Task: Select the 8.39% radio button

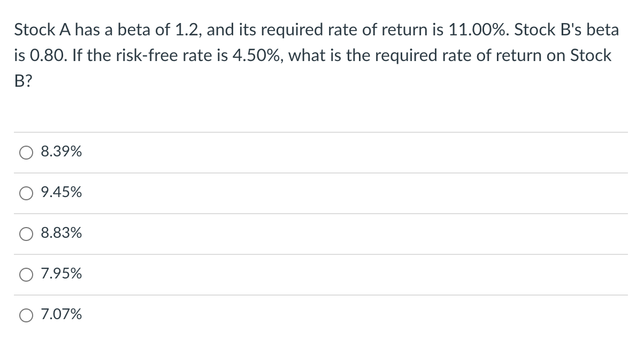Action: pyautogui.click(x=26, y=153)
